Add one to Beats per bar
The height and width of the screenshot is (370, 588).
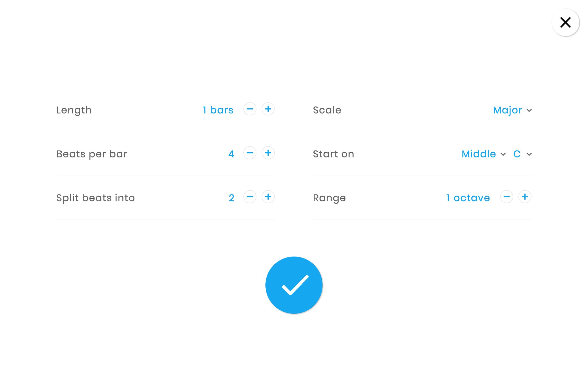[268, 153]
